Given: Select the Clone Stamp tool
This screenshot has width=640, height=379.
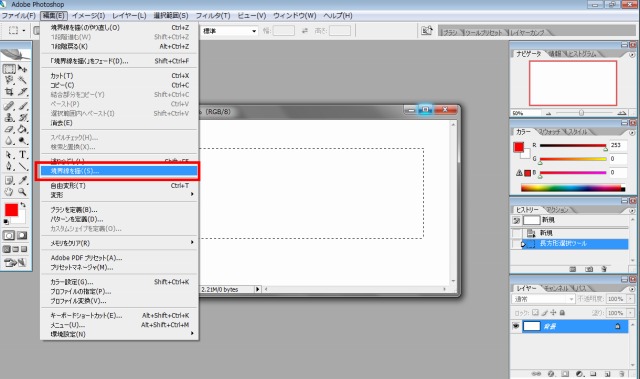Looking at the screenshot, I should tap(9, 118).
